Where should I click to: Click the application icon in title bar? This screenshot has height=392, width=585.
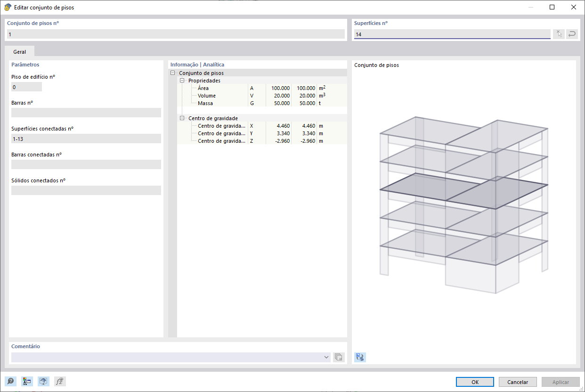pos(8,8)
